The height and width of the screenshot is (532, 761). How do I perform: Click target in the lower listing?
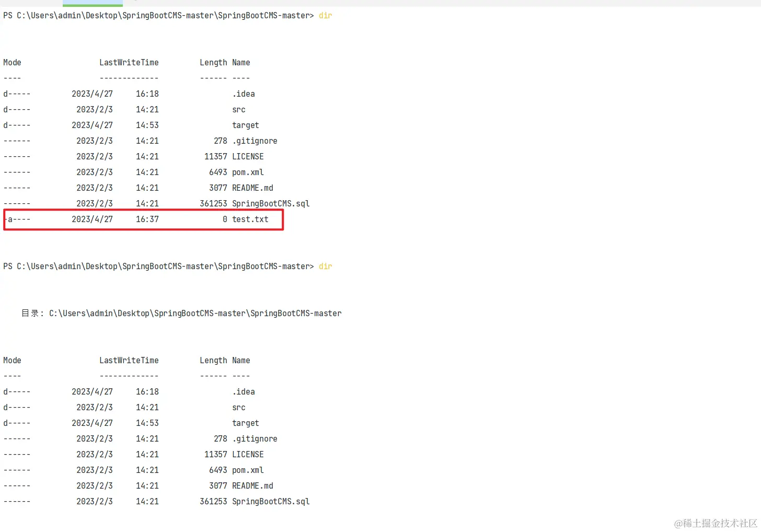click(x=246, y=423)
